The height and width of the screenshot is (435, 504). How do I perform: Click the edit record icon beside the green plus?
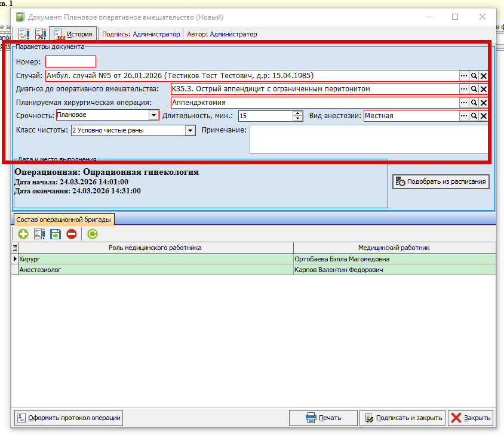[39, 235]
